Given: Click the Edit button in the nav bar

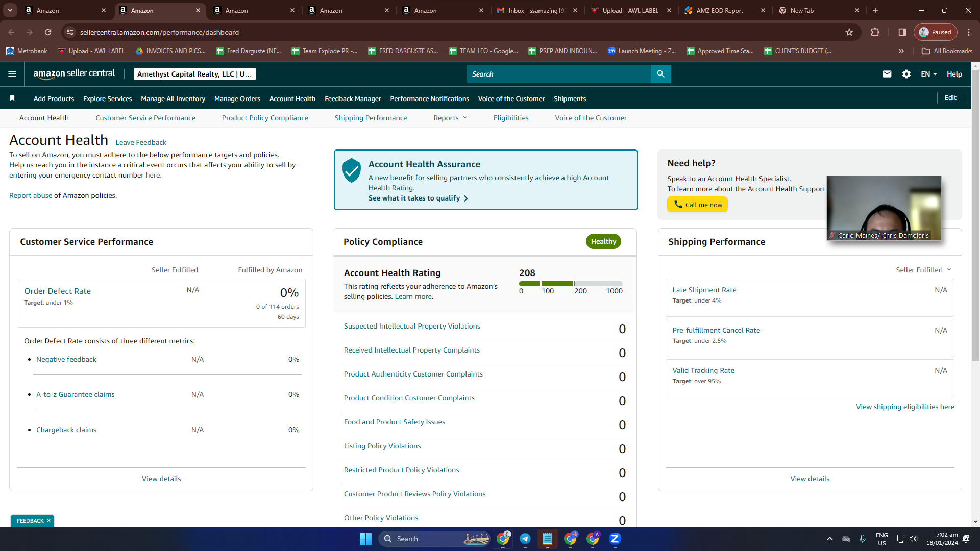Looking at the screenshot, I should pyautogui.click(x=950, y=98).
